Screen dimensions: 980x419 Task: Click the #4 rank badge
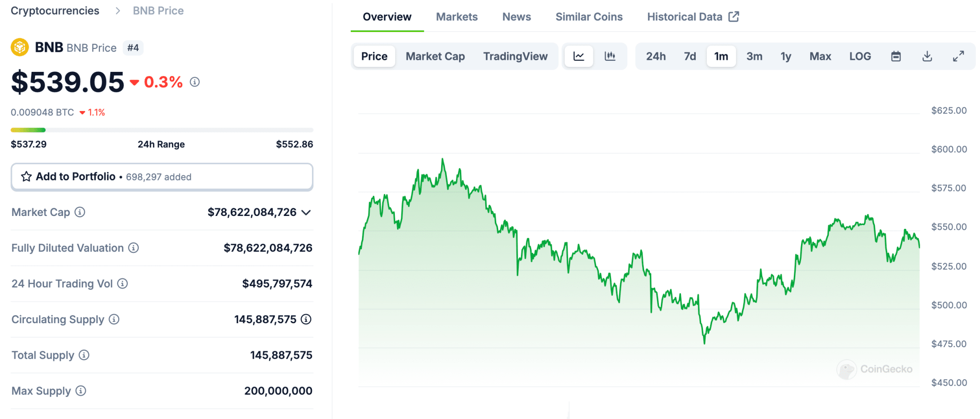click(133, 48)
